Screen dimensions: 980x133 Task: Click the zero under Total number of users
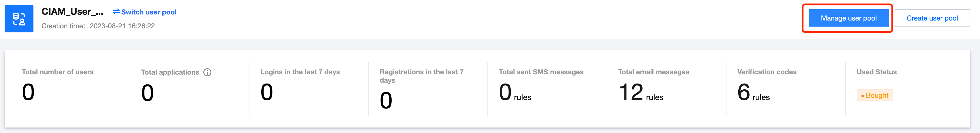tap(29, 93)
